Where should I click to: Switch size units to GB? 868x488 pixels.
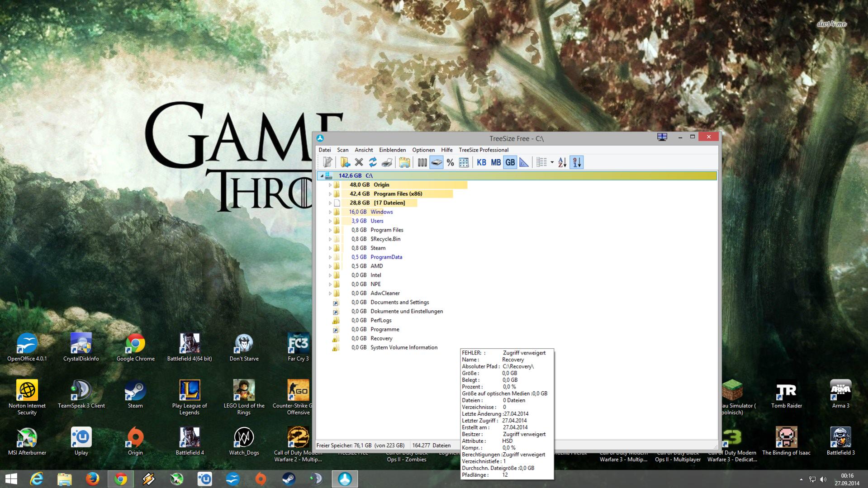tap(510, 162)
